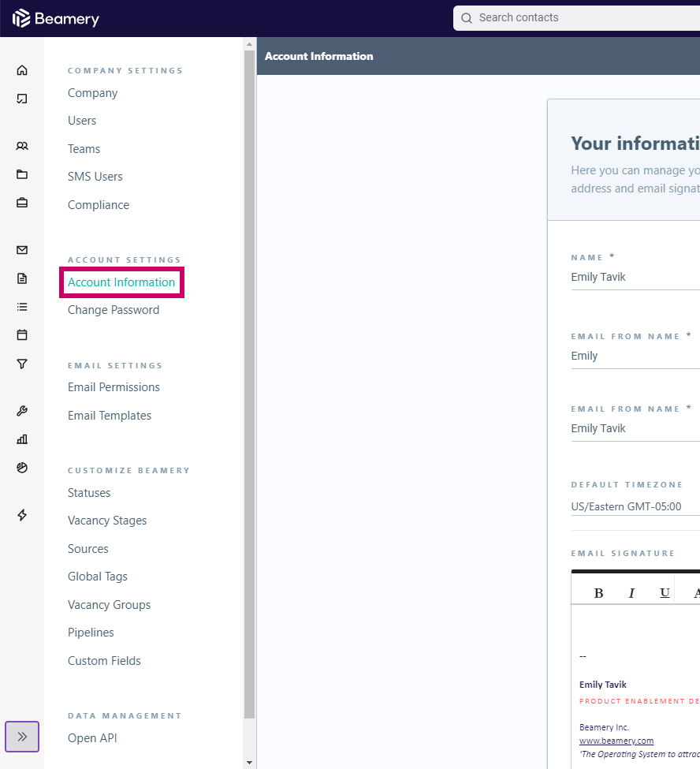Open Vacancy Stages
The width and height of the screenshot is (700, 769).
coord(107,521)
